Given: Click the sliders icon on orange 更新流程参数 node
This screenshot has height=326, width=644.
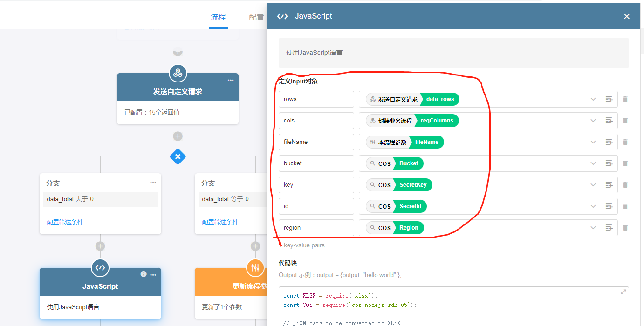Looking at the screenshot, I should pos(255,268).
